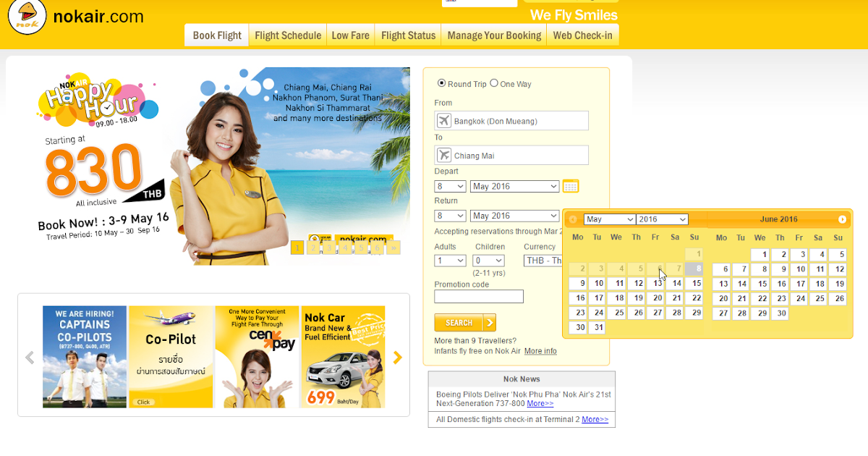Click the airplane icon in the From field
The width and height of the screenshot is (868, 456).
tap(443, 120)
